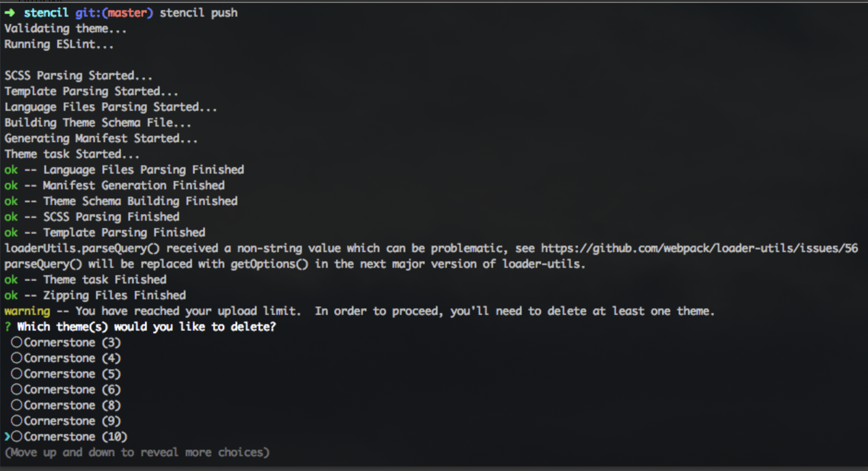Click the git:(master) branch indicator
Screen dimensions: 868x471
click(x=114, y=13)
